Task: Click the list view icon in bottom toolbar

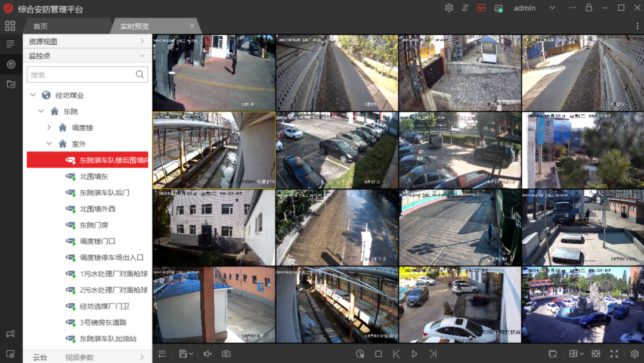Action: coord(162,353)
